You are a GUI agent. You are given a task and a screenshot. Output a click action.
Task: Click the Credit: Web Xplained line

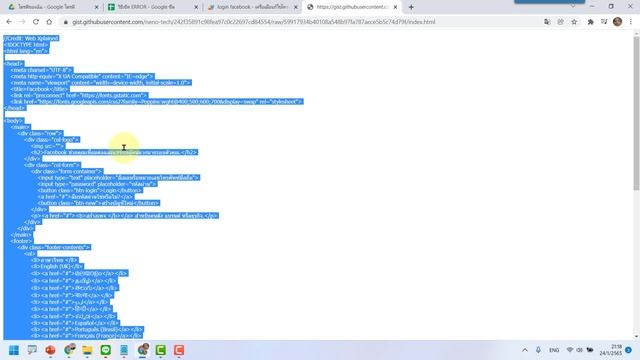31,38
